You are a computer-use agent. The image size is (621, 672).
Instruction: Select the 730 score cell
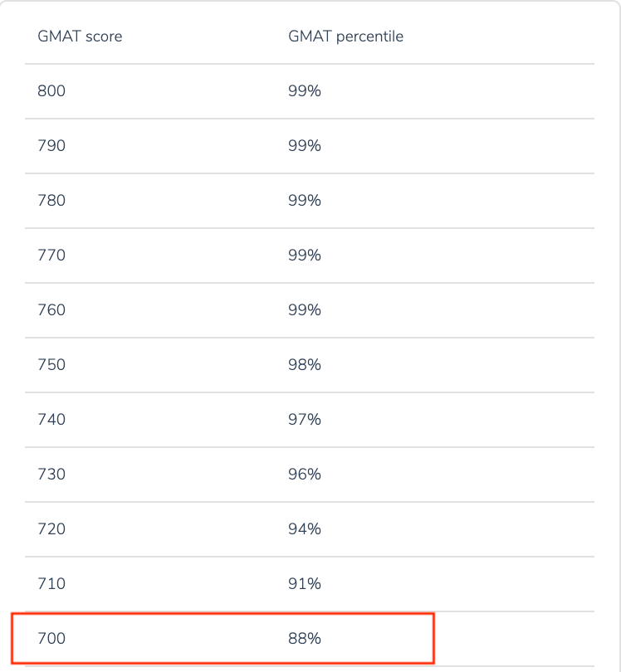tap(51, 475)
